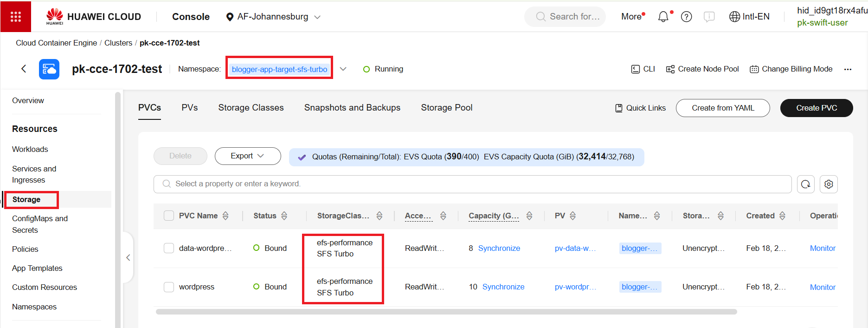Image resolution: width=868 pixels, height=328 pixels.
Task: Open pv-wordpr… PV link
Action: [575, 287]
